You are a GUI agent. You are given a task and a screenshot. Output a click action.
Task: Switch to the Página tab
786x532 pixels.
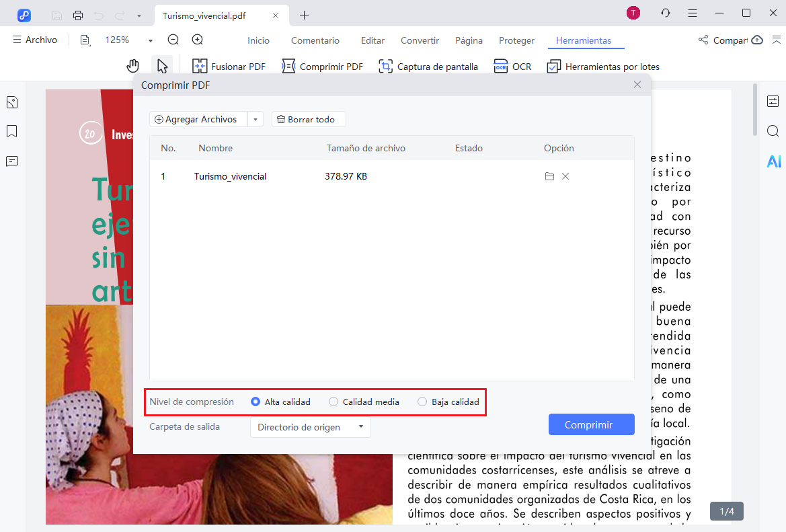469,40
